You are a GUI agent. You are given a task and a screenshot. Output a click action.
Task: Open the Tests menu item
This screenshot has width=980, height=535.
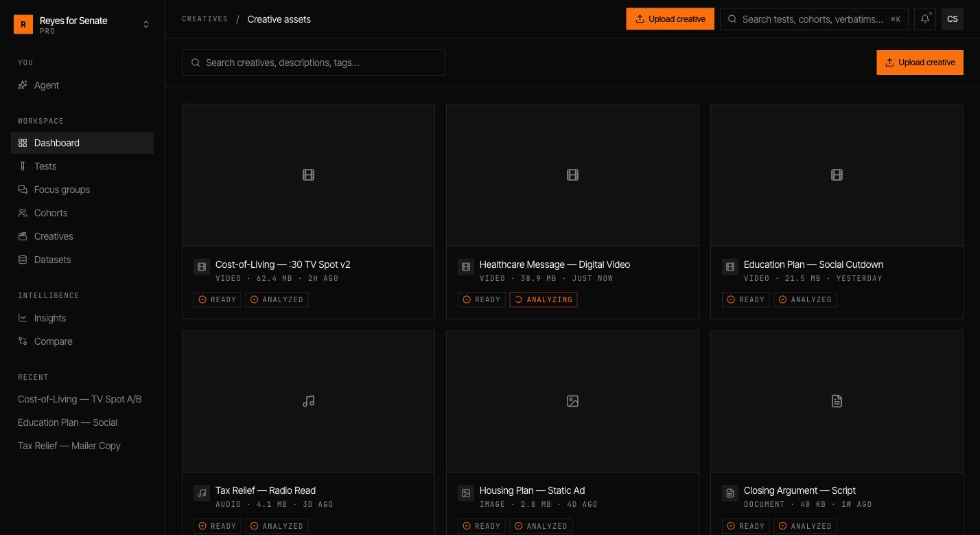tap(82, 166)
